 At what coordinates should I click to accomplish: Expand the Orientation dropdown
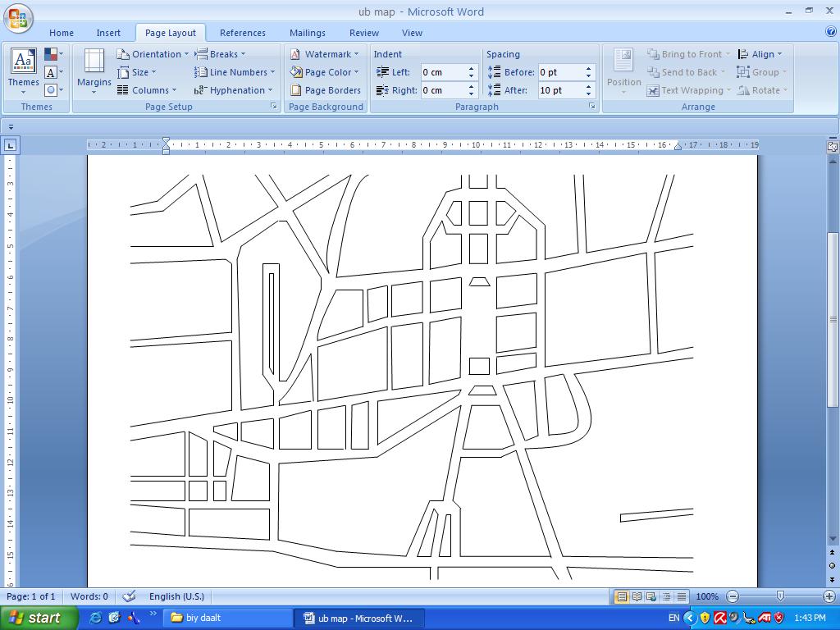[156, 54]
